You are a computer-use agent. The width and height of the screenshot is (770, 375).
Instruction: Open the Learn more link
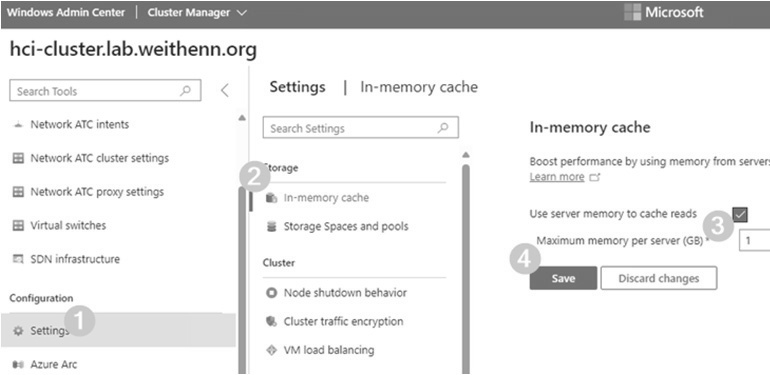click(557, 177)
